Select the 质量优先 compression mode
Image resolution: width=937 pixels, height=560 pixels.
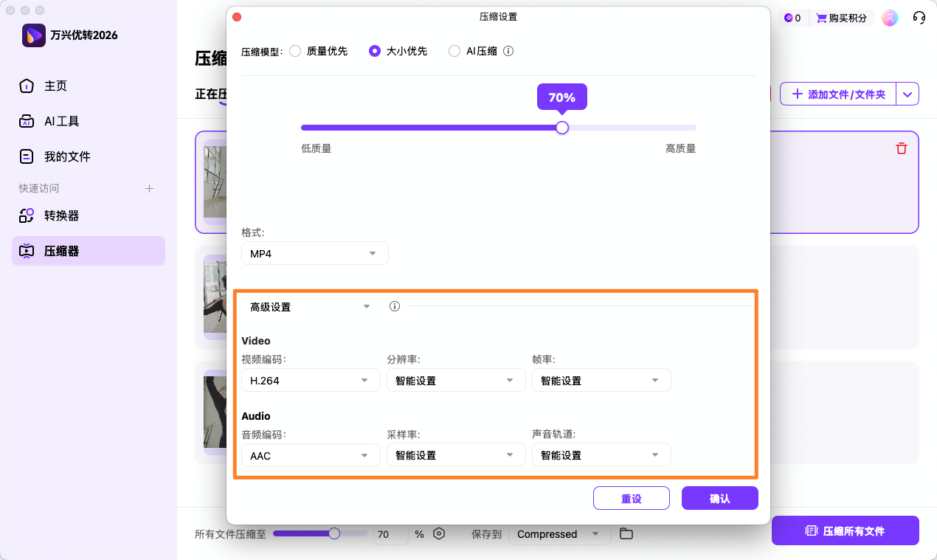[295, 50]
